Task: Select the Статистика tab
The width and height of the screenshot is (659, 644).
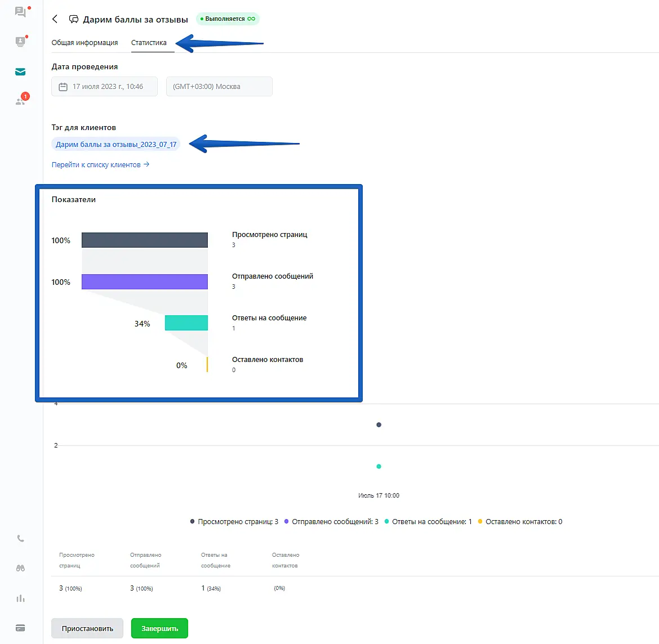Action: pyautogui.click(x=149, y=43)
